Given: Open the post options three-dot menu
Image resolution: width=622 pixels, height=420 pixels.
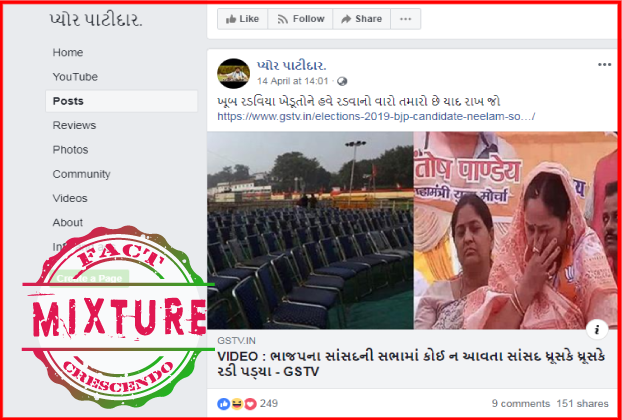Looking at the screenshot, I should pyautogui.click(x=604, y=65).
